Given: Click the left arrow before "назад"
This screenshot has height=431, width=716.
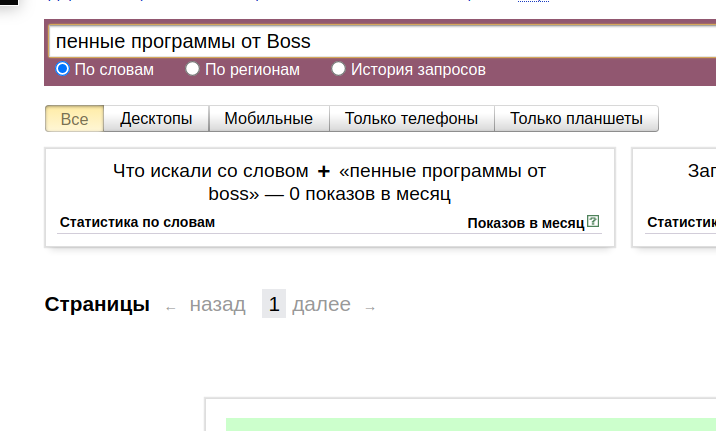Looking at the screenshot, I should pyautogui.click(x=171, y=309).
